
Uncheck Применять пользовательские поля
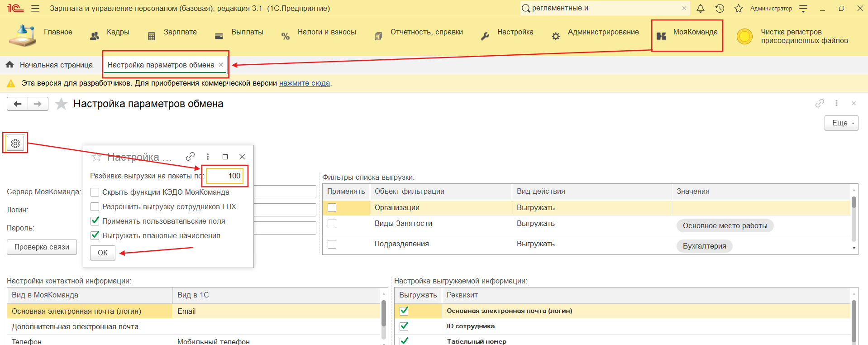coord(95,221)
